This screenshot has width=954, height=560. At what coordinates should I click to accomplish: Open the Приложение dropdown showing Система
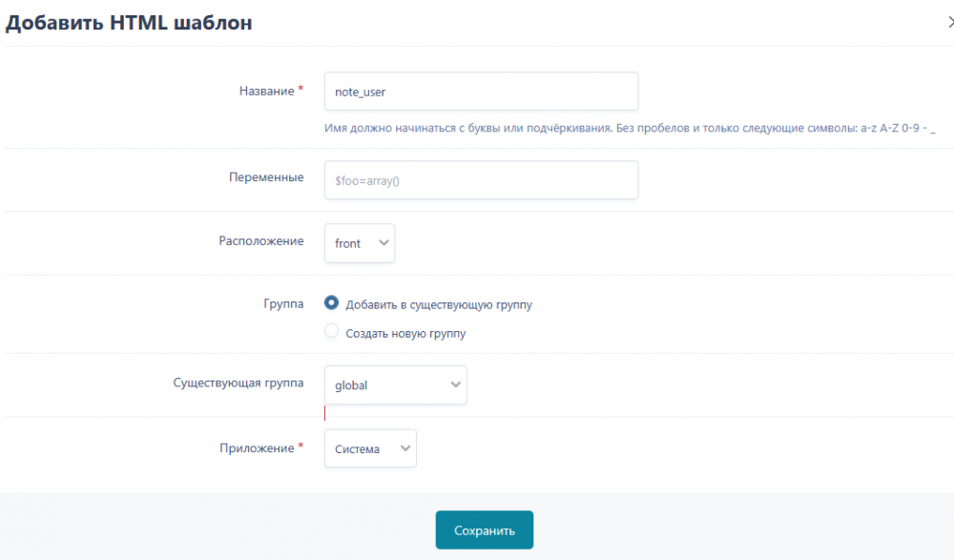tap(370, 448)
